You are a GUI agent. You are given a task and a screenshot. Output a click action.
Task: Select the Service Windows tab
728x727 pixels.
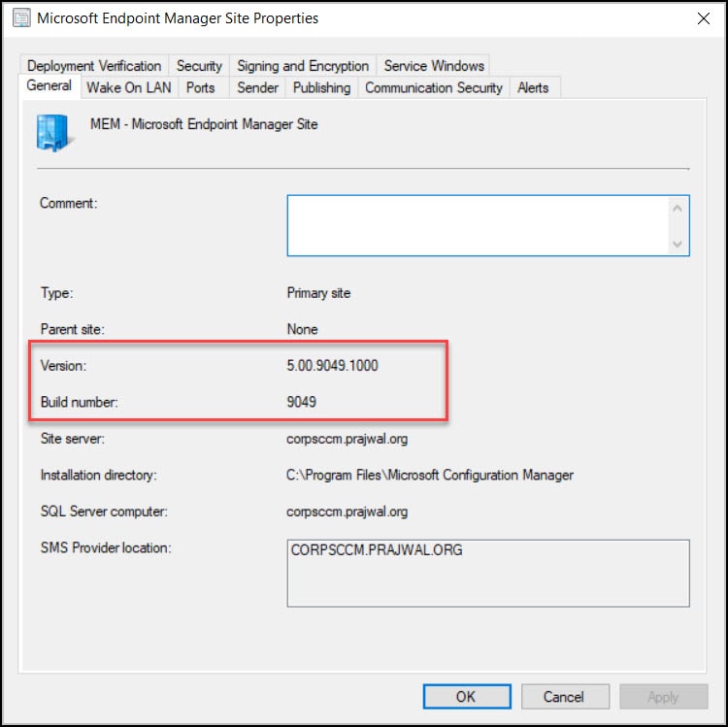(x=434, y=66)
